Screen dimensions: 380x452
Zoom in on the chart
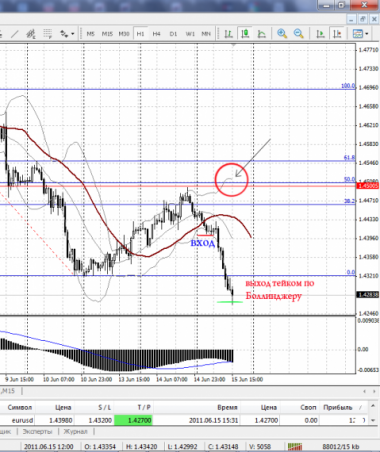coord(282,34)
